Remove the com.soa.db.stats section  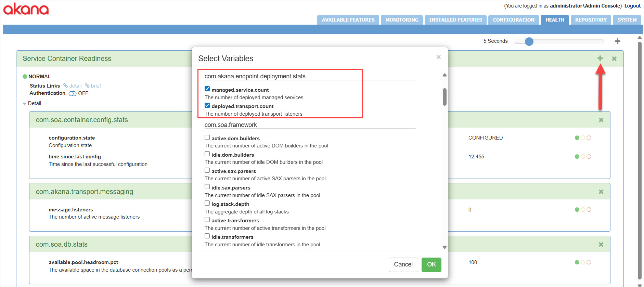601,245
